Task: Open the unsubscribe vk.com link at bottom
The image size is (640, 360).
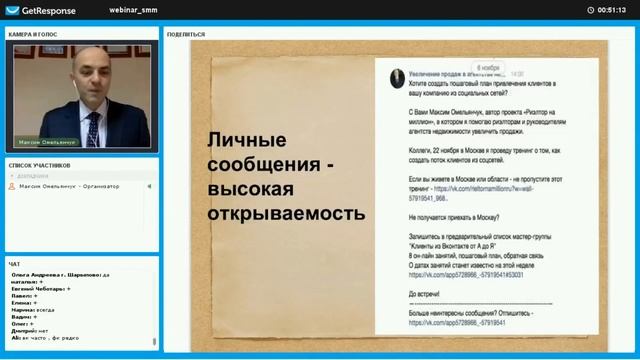Action: pos(457,323)
